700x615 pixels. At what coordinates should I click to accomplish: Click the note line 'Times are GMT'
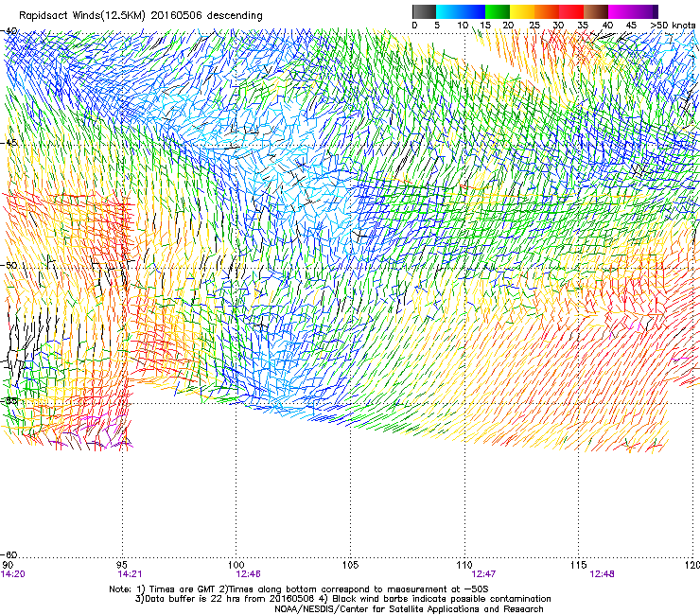pos(299,589)
